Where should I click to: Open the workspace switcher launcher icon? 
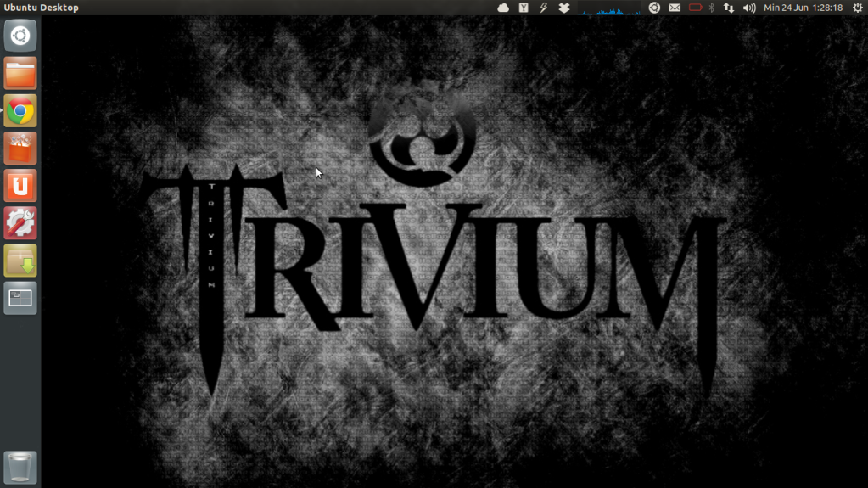point(20,298)
